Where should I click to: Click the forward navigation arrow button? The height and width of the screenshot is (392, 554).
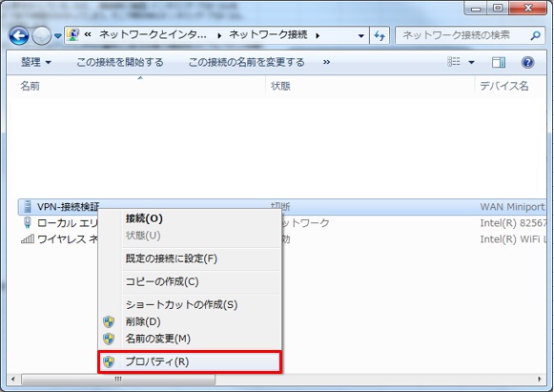tap(42, 35)
